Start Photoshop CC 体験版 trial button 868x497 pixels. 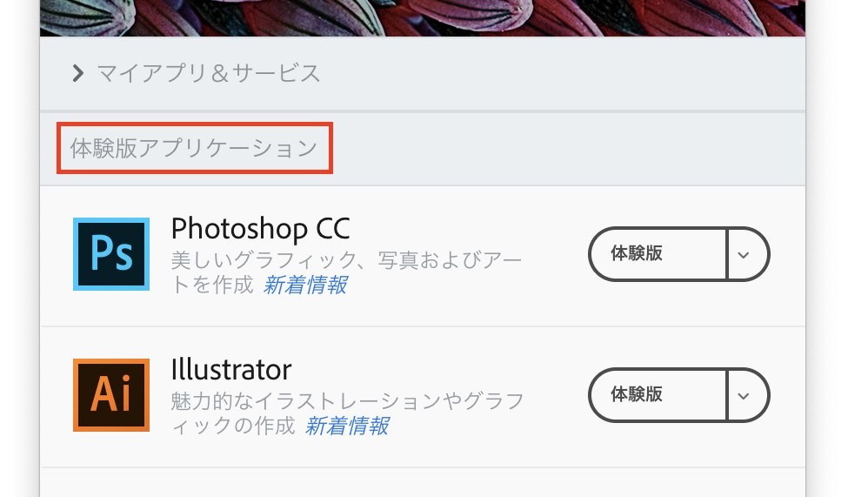[x=658, y=254]
